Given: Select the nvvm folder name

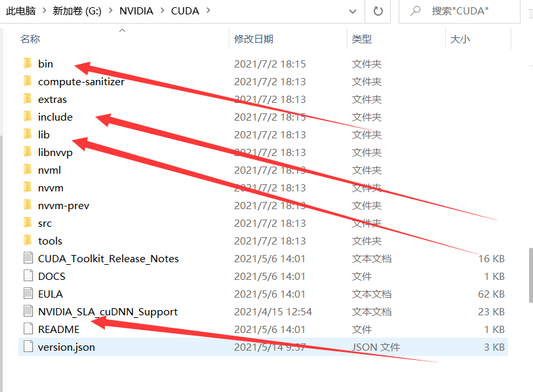Looking at the screenshot, I should (50, 187).
